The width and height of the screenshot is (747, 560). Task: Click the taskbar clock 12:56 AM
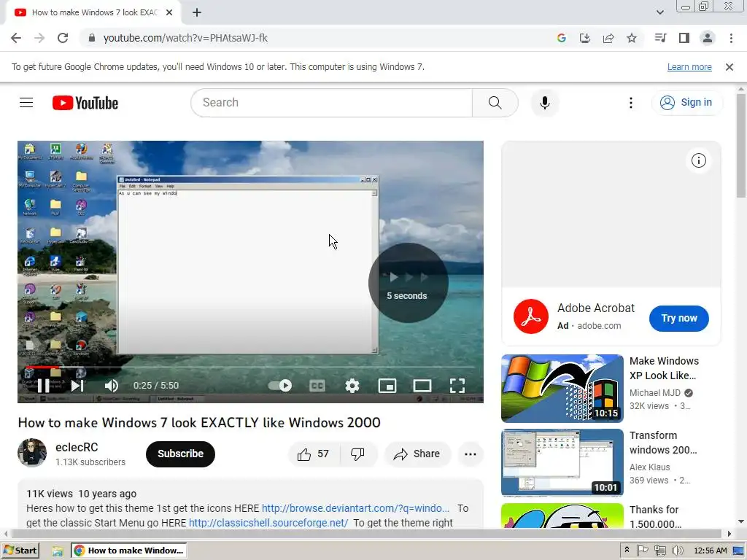point(711,551)
